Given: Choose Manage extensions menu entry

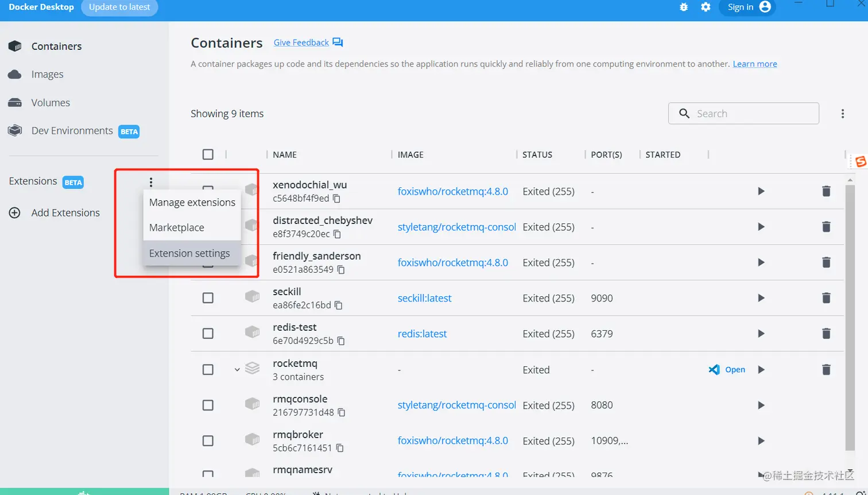Looking at the screenshot, I should 192,202.
